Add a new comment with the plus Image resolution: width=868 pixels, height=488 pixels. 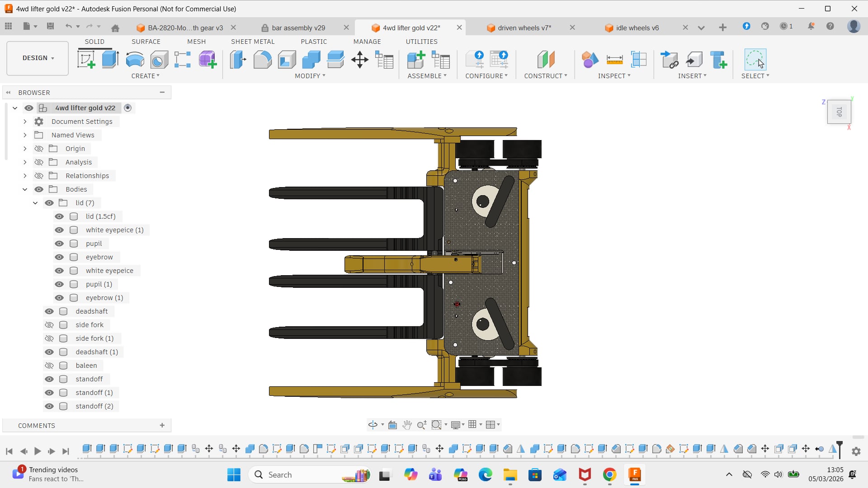(162, 425)
